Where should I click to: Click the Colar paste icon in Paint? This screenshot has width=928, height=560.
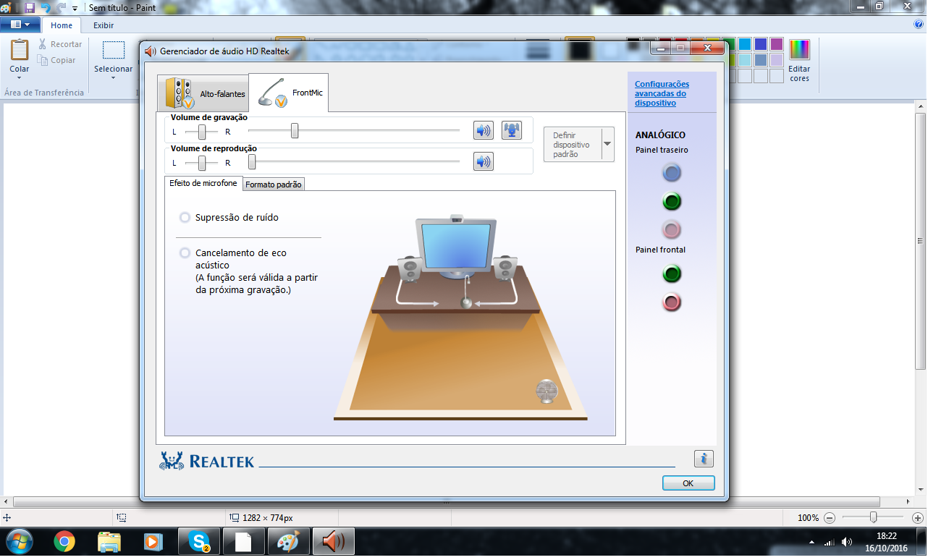click(x=20, y=50)
